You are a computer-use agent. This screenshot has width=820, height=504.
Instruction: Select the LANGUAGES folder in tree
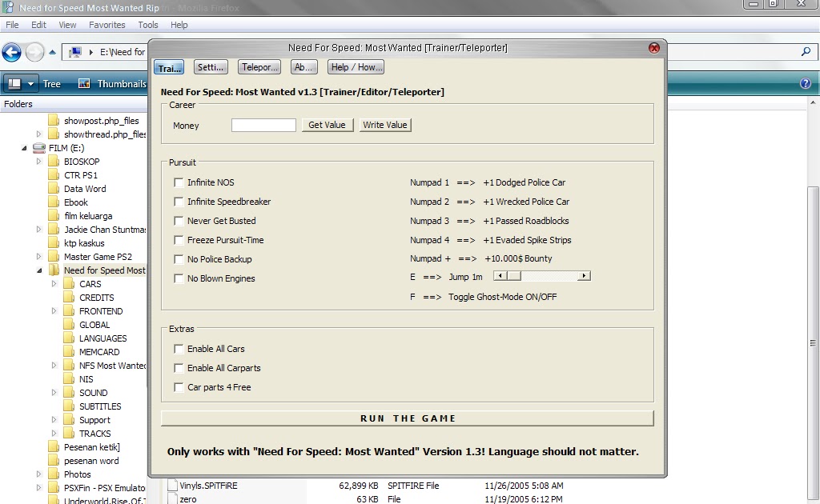tap(103, 338)
